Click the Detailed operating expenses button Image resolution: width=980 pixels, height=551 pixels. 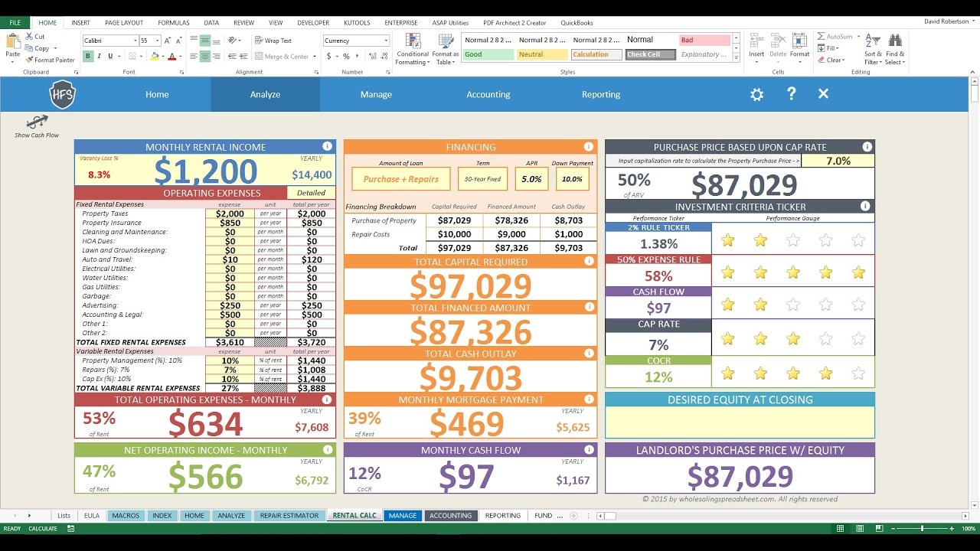pyautogui.click(x=311, y=193)
